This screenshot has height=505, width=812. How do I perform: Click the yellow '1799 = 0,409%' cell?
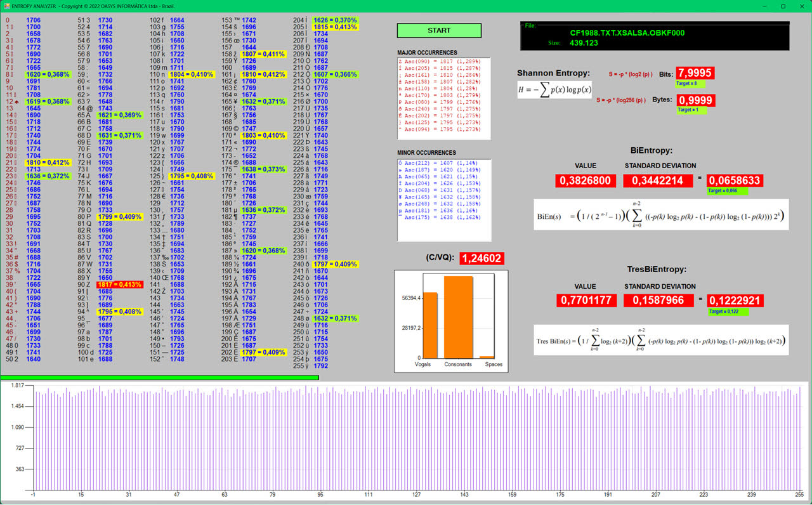click(120, 216)
